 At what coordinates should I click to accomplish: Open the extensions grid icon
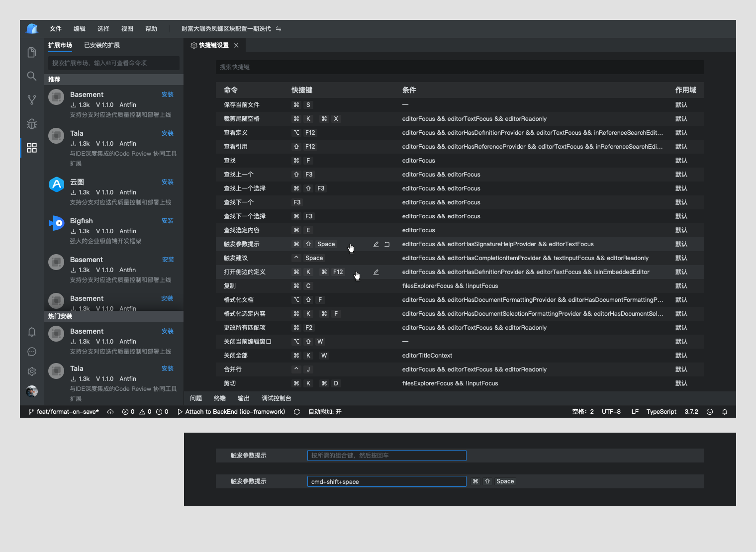(32, 148)
